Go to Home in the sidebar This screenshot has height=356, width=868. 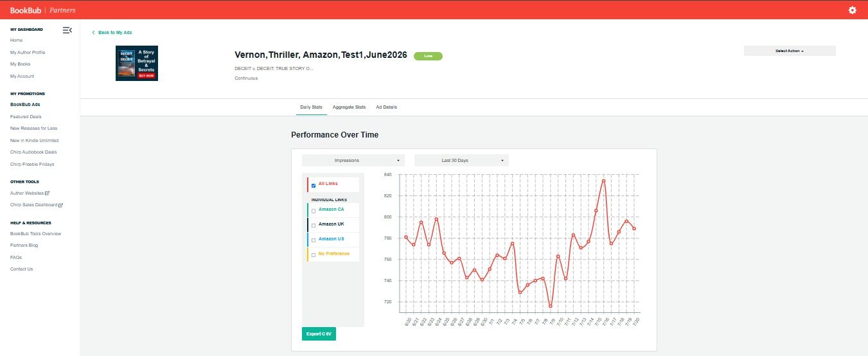[16, 40]
